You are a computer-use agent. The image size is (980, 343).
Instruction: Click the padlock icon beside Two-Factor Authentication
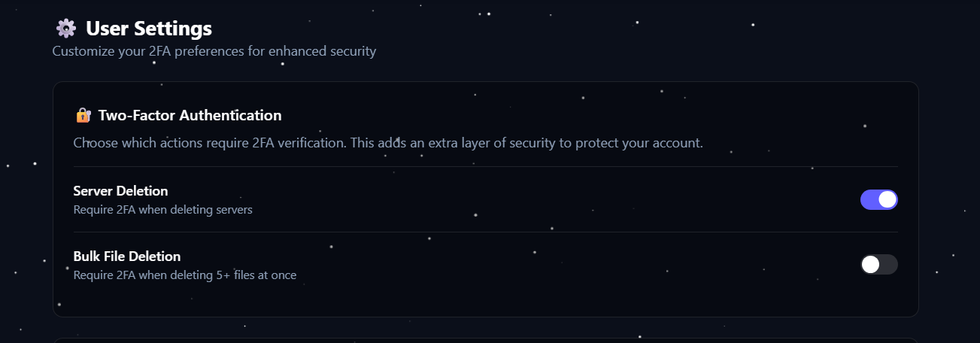83,116
